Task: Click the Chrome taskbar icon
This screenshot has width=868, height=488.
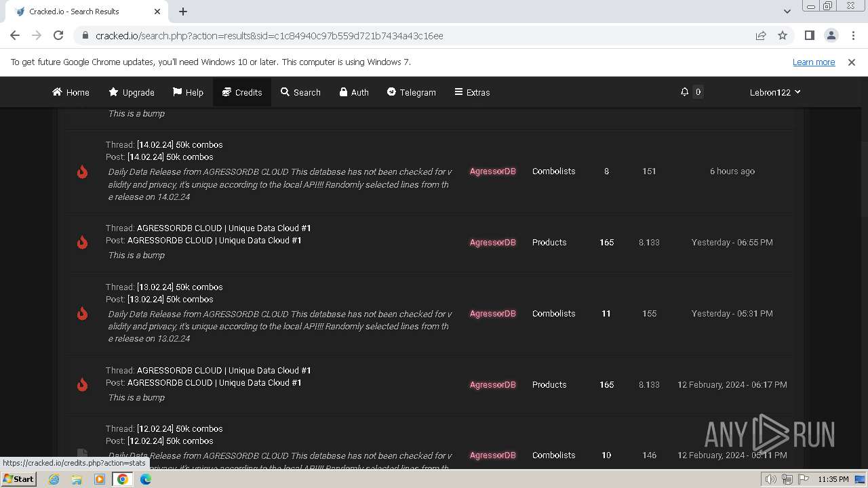Action: (x=123, y=479)
